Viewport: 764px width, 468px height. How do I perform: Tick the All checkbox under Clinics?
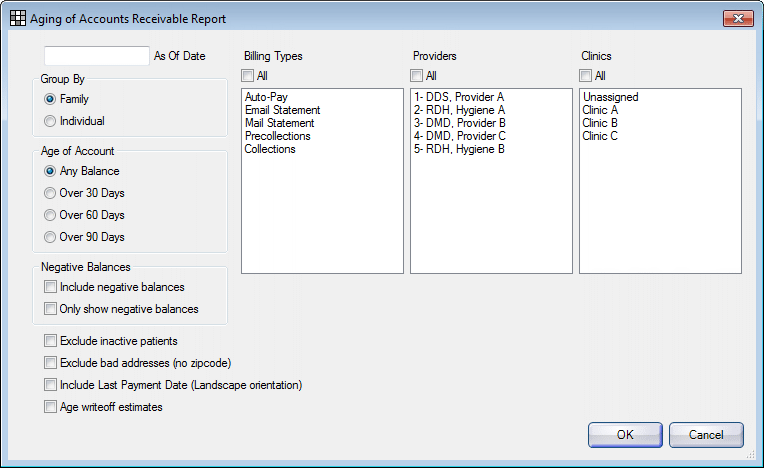[x=586, y=76]
